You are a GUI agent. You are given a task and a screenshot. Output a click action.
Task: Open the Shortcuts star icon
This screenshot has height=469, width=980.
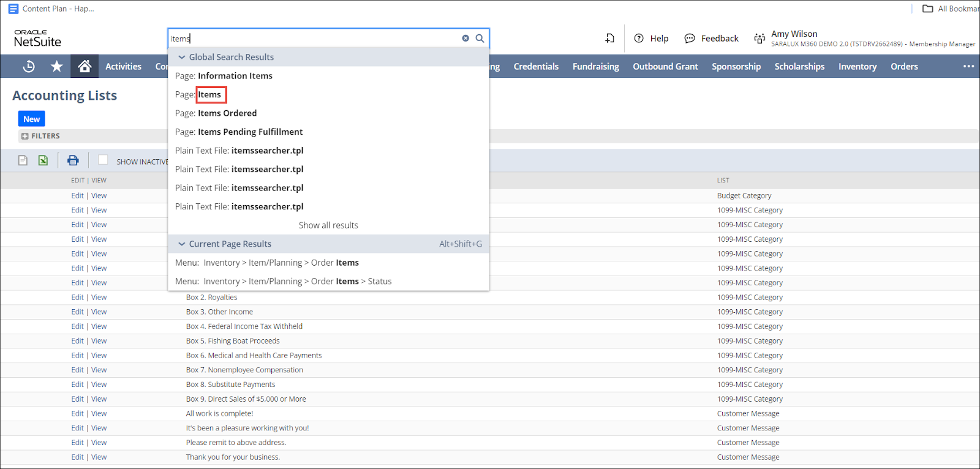[x=57, y=66]
